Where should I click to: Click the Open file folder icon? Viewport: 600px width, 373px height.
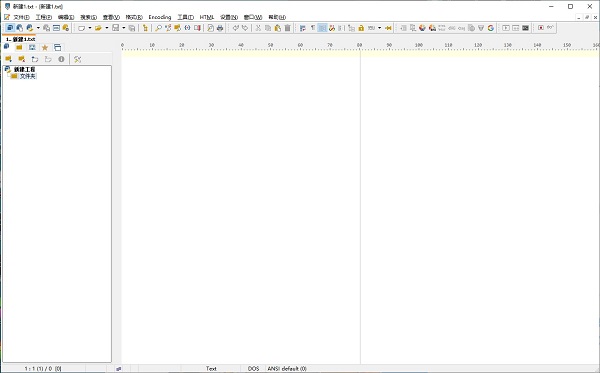click(x=98, y=28)
